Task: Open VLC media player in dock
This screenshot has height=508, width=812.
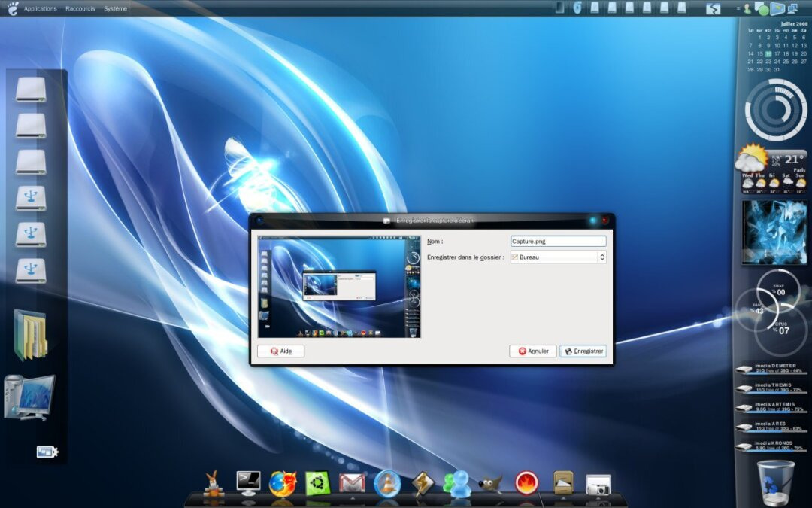Action: pos(388,482)
